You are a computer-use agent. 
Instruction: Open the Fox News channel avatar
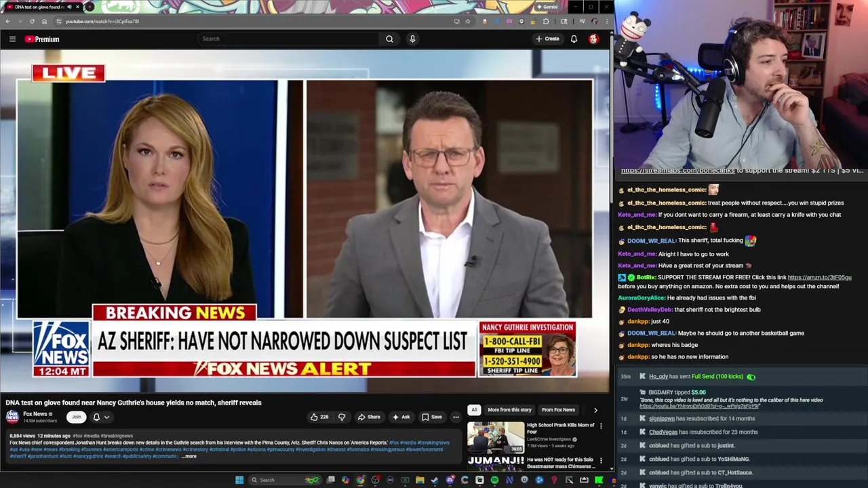(x=12, y=416)
